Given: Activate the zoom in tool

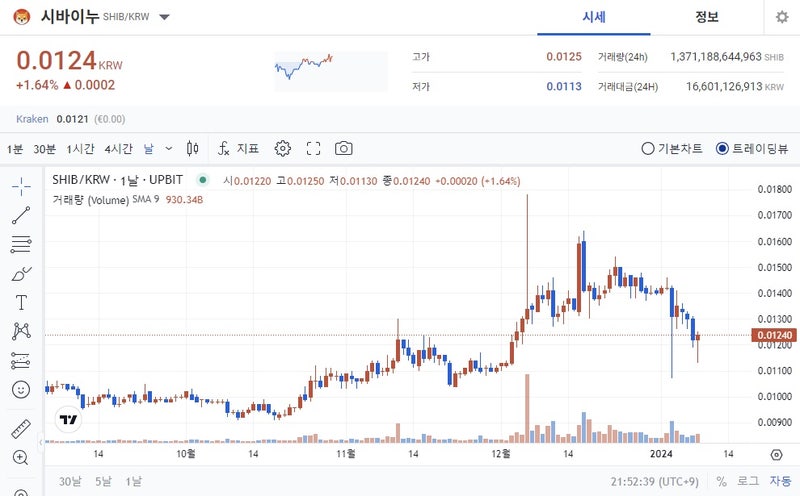Looking at the screenshot, I should coord(20,458).
